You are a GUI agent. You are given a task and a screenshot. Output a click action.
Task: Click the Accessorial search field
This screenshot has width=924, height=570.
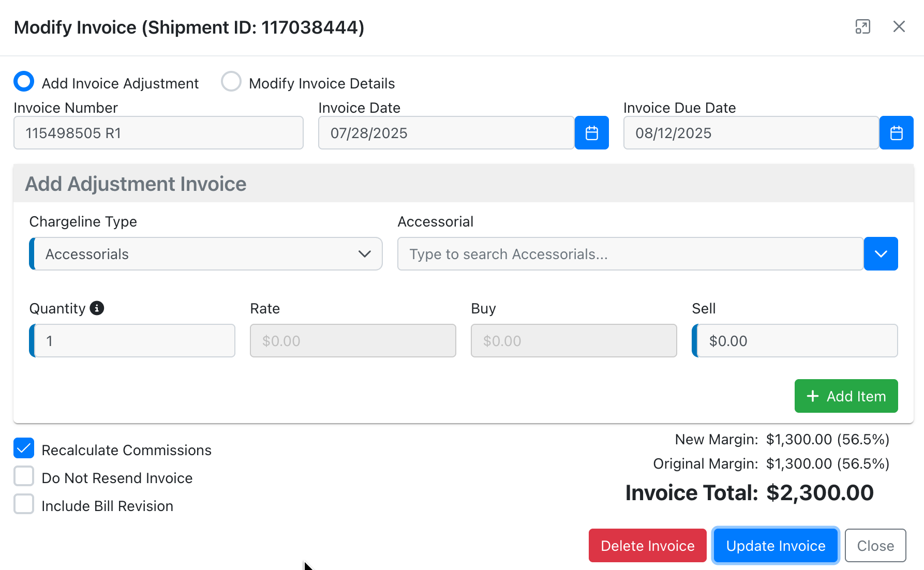tap(630, 254)
